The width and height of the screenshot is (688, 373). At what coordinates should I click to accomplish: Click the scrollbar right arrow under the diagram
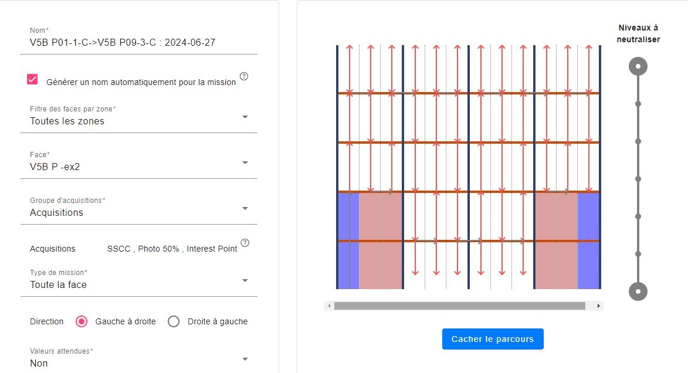point(598,306)
